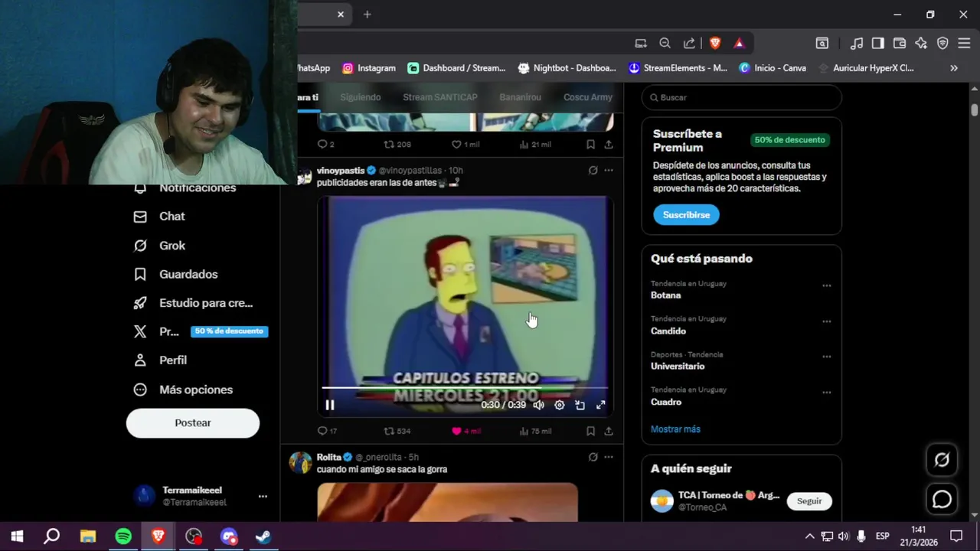Image resolution: width=980 pixels, height=551 pixels.
Task: Open options for the Botana trend
Action: [x=827, y=285]
